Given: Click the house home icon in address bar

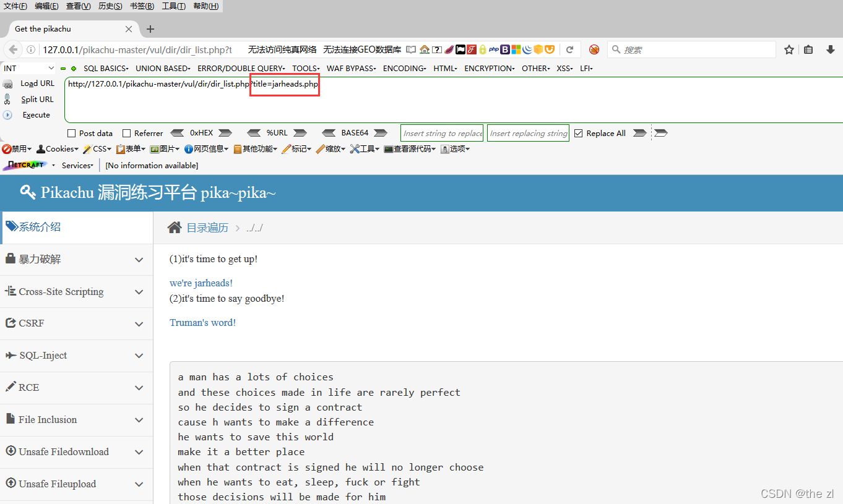Looking at the screenshot, I should coord(425,49).
